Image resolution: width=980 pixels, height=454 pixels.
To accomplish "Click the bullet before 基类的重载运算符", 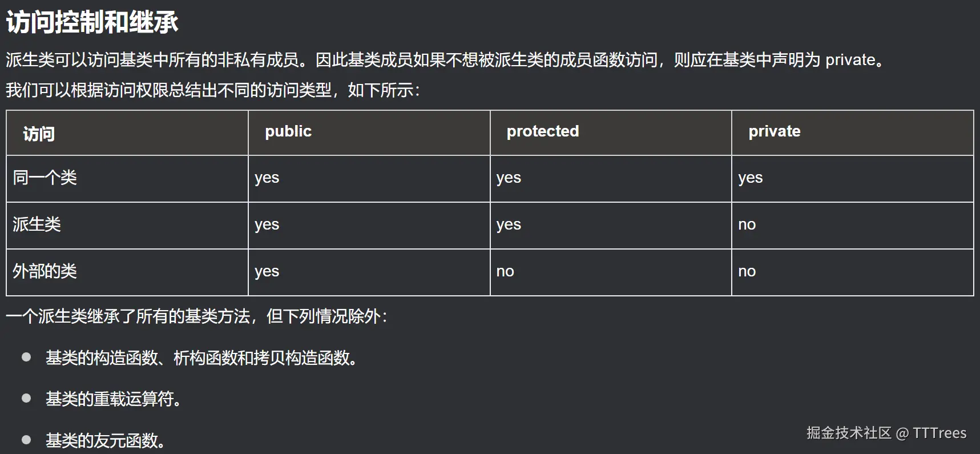I will pyautogui.click(x=26, y=398).
